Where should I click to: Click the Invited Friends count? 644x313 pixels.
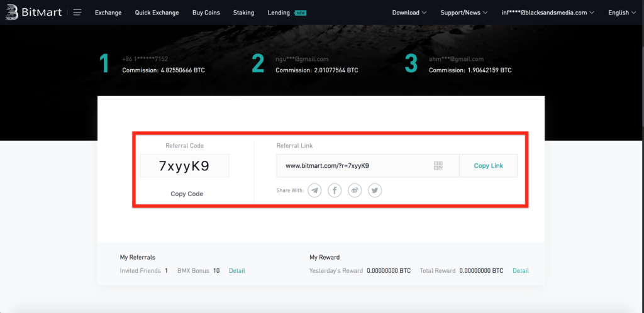click(x=166, y=271)
